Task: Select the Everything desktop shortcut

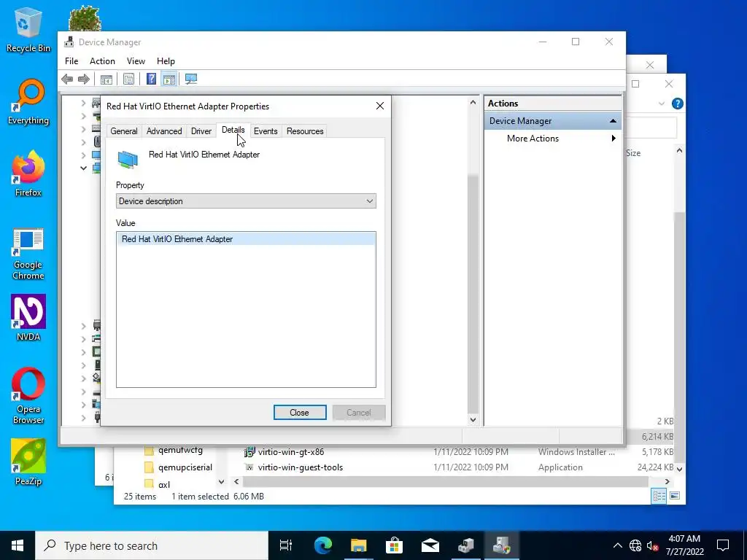Action: (x=28, y=102)
